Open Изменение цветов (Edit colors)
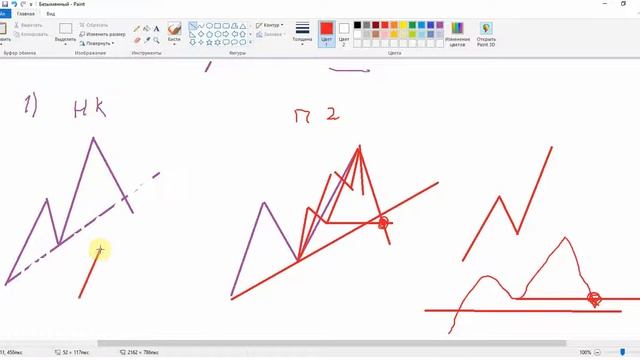The height and width of the screenshot is (360, 640). tap(457, 34)
